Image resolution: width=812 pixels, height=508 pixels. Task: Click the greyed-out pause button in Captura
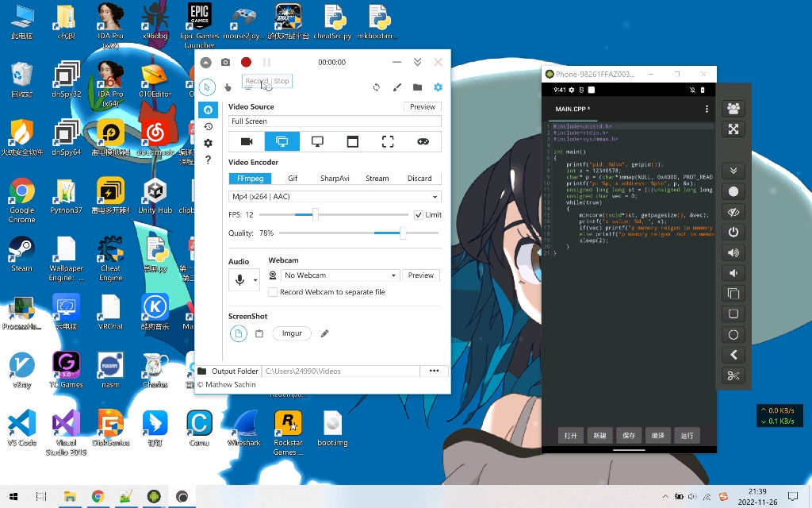click(266, 62)
